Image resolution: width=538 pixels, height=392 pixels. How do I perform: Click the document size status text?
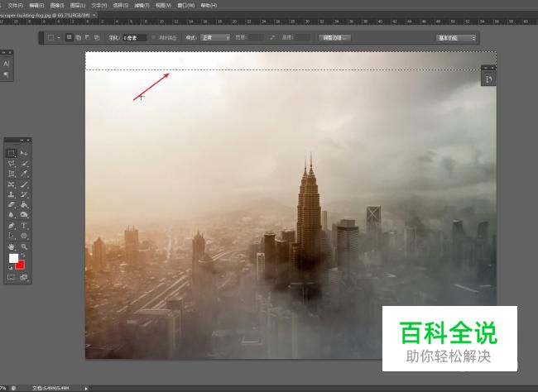[50, 388]
